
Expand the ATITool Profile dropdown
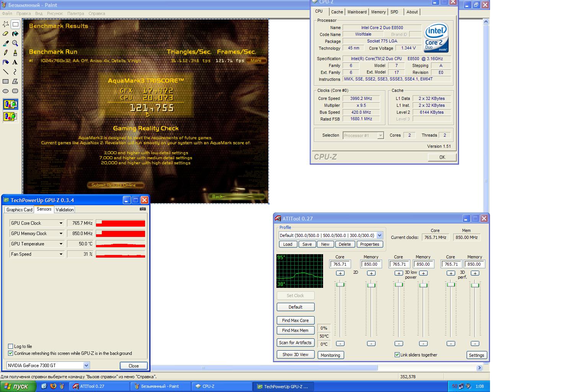pos(379,235)
